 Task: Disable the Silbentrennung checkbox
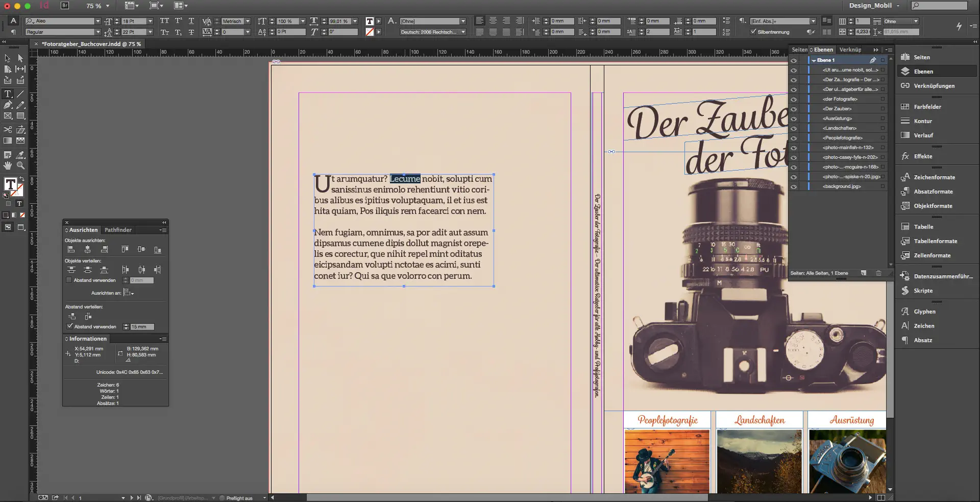(753, 32)
